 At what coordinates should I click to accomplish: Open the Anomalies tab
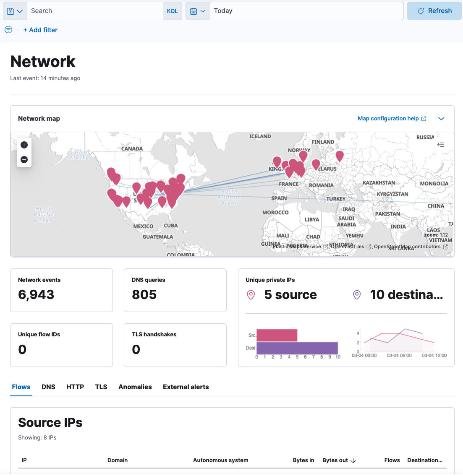click(x=135, y=387)
